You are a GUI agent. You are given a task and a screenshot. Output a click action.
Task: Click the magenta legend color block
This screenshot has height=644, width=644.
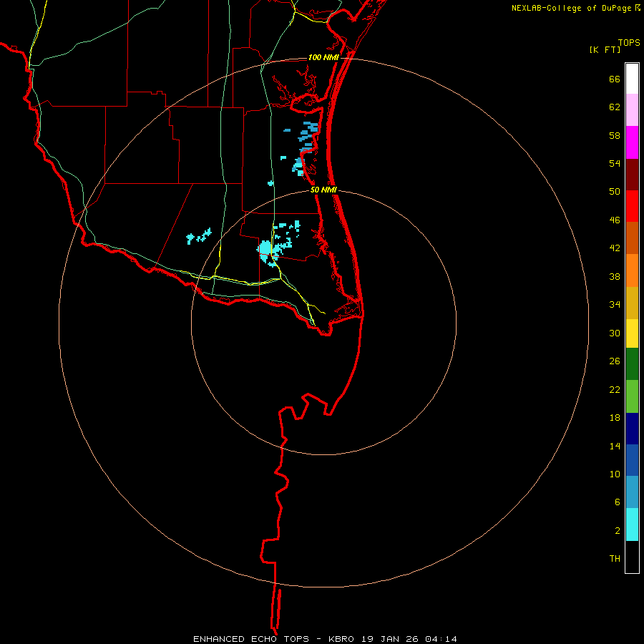click(632, 142)
